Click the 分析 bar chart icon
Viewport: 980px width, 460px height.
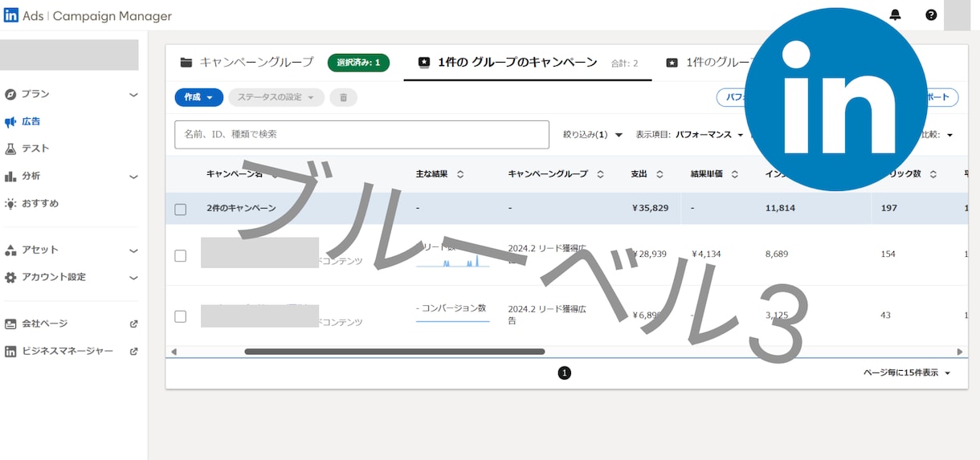point(10,176)
